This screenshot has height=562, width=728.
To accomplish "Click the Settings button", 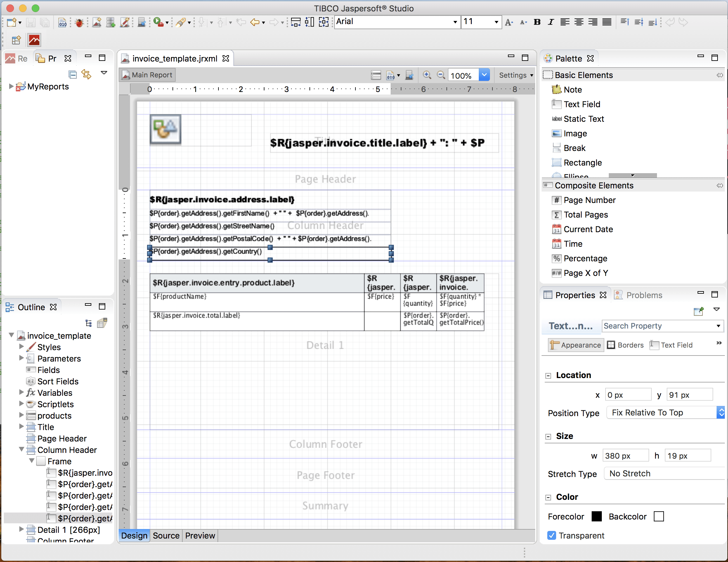I will (x=515, y=75).
